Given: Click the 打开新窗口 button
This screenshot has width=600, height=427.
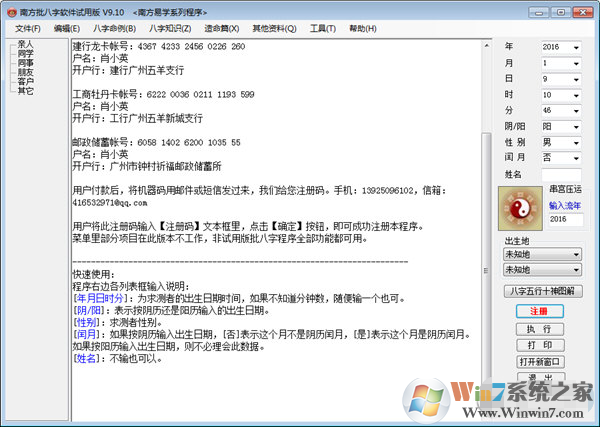Looking at the screenshot, I should [540, 362].
